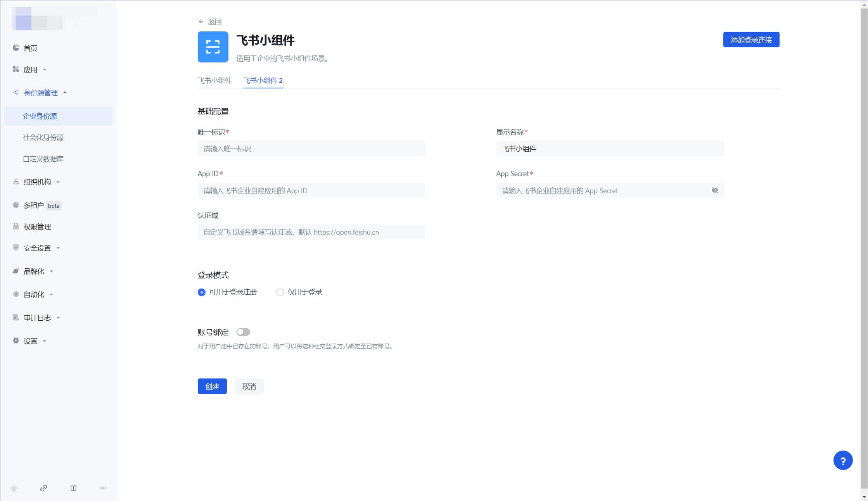Screen dimensions: 868x501
Task: Open the book docs icon at bottom
Action: click(73, 488)
